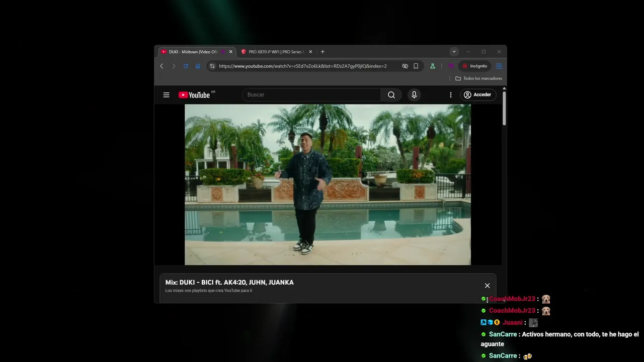Open YouTube settings three-dot menu
Screen dimensions: 644x362
[x=451, y=95]
